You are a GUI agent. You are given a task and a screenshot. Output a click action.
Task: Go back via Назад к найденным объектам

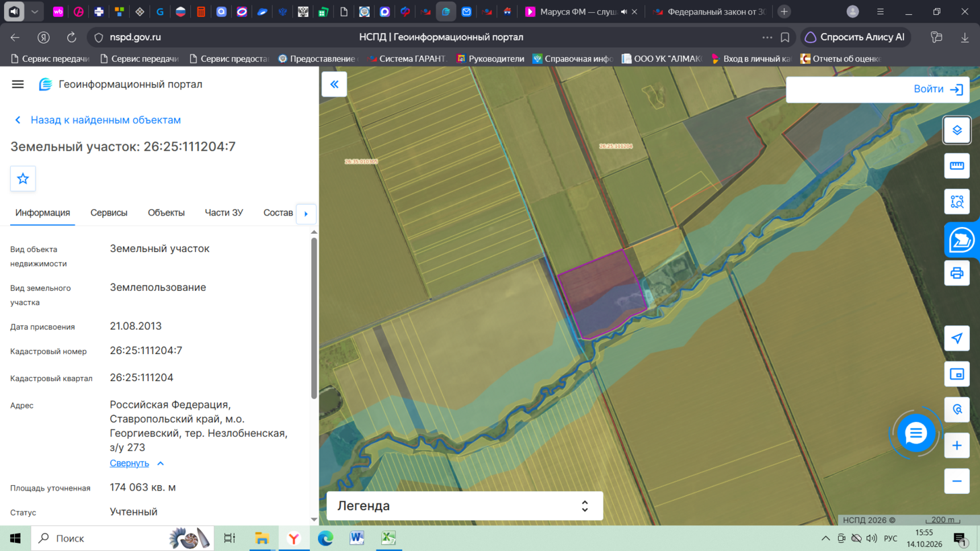(98, 120)
